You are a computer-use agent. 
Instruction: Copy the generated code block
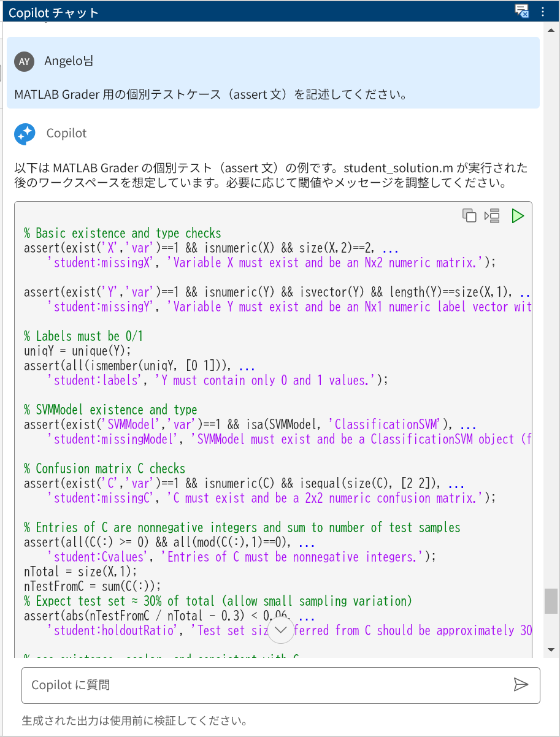click(469, 215)
